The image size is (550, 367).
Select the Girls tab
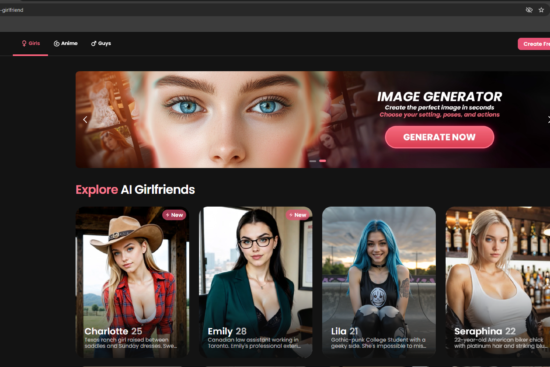coord(31,44)
